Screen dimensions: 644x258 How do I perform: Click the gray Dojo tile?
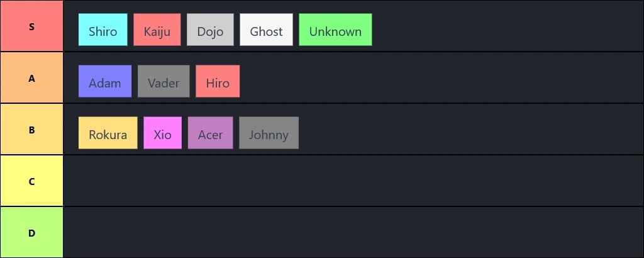[x=210, y=30]
